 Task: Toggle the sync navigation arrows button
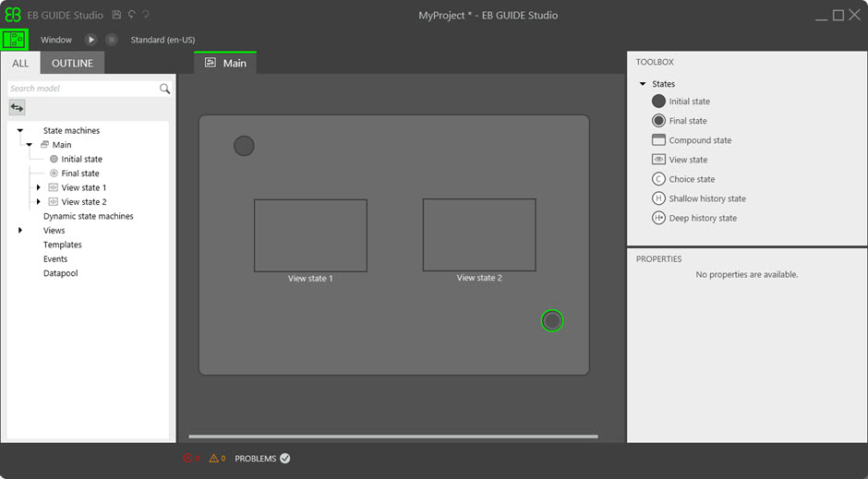tap(18, 107)
